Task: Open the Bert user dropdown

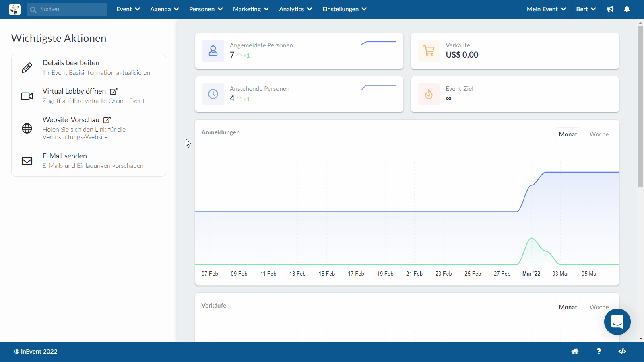Action: [x=586, y=9]
